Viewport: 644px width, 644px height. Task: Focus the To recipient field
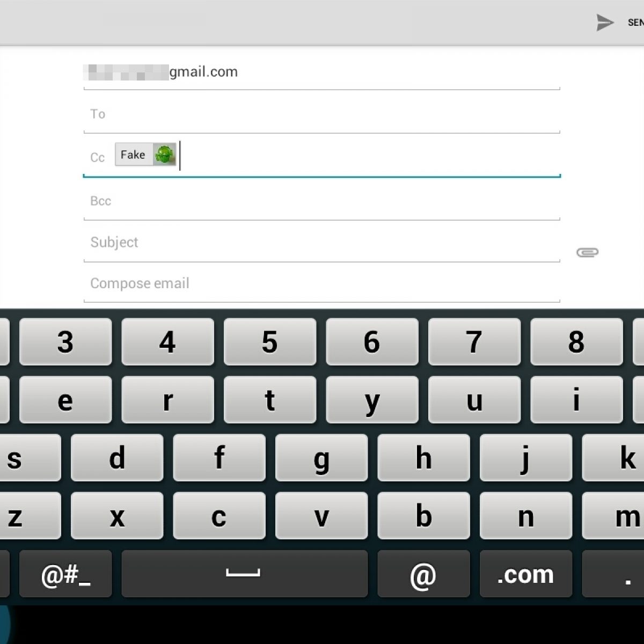(x=322, y=114)
